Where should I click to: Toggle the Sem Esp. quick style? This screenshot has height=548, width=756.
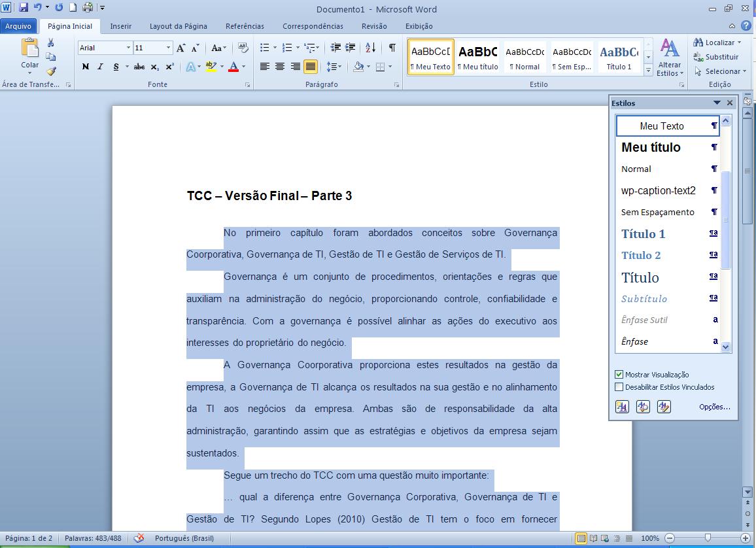tap(572, 57)
